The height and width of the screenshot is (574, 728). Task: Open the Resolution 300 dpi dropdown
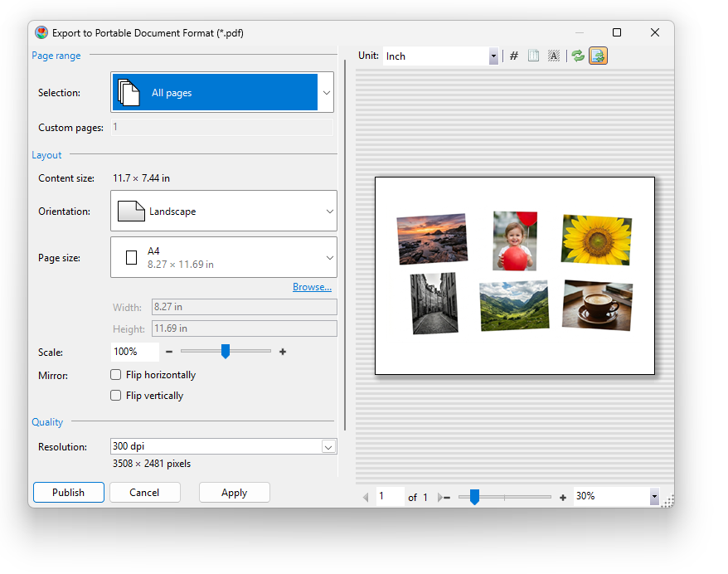[x=328, y=447]
